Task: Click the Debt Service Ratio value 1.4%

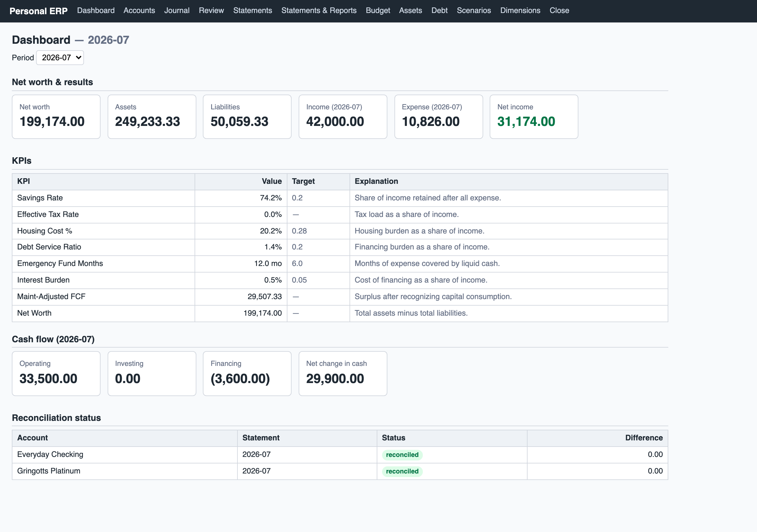Action: 273,247
